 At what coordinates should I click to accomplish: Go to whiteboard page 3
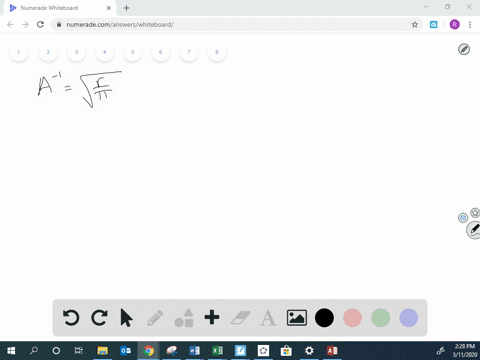(76, 52)
